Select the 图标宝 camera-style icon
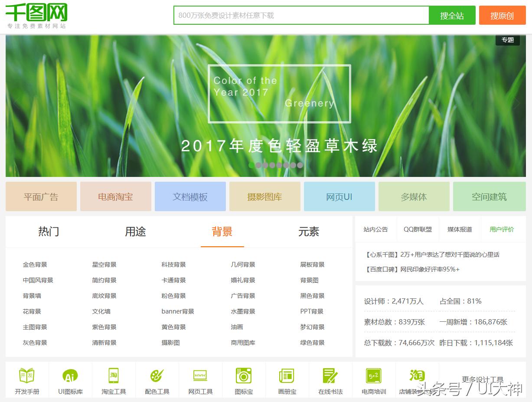This screenshot has height=402, width=532. pos(243,379)
